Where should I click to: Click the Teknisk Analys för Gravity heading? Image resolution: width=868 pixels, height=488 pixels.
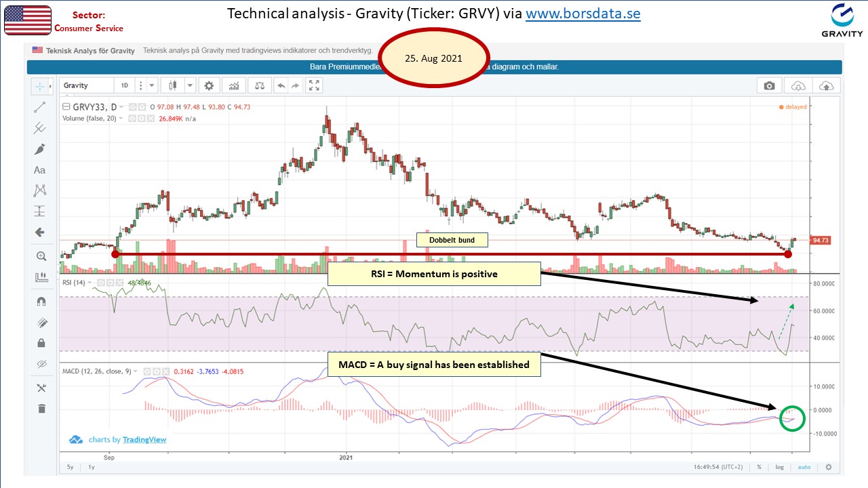click(x=90, y=51)
